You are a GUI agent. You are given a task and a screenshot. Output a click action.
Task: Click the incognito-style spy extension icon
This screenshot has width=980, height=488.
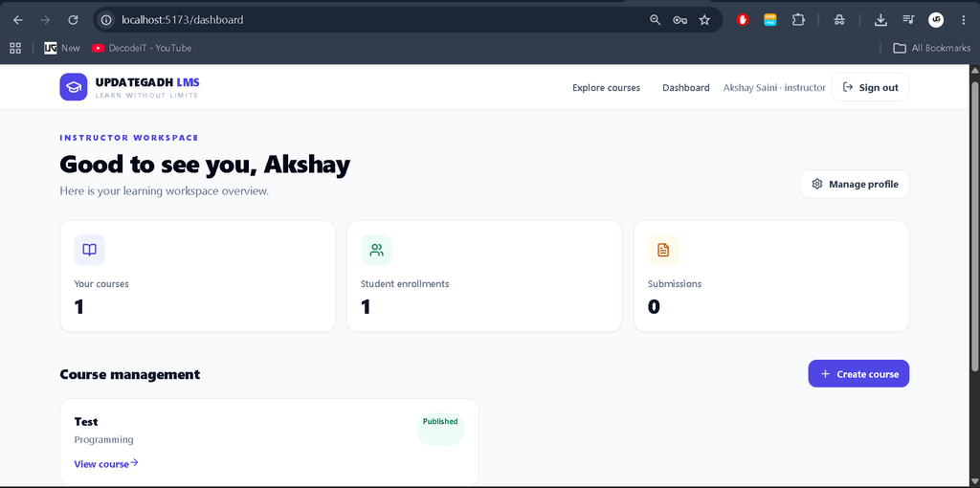839,20
